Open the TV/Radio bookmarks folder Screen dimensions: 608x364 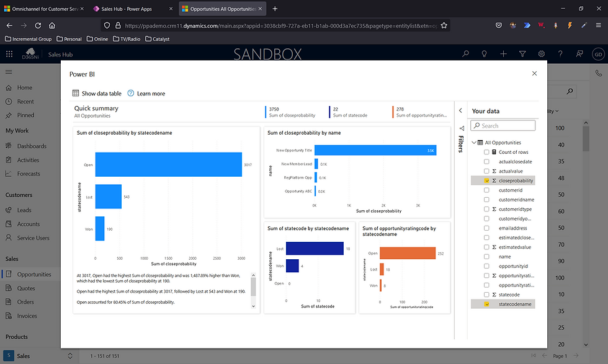127,39
